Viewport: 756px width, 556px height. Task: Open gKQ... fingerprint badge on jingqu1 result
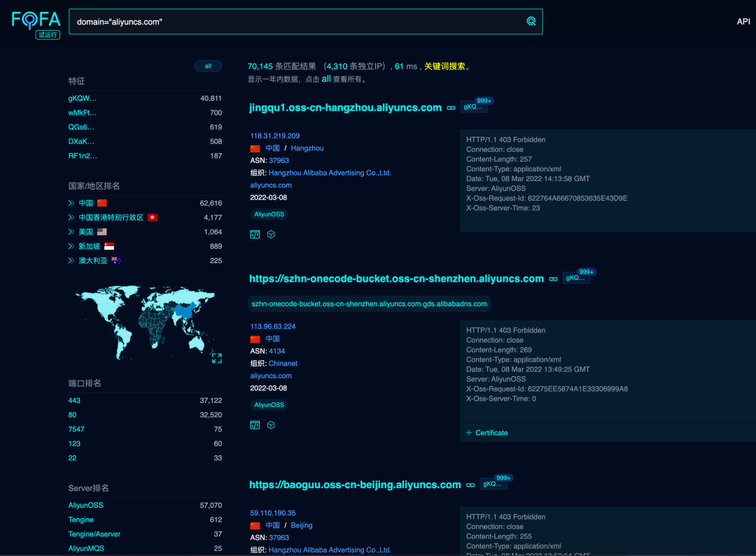(473, 107)
